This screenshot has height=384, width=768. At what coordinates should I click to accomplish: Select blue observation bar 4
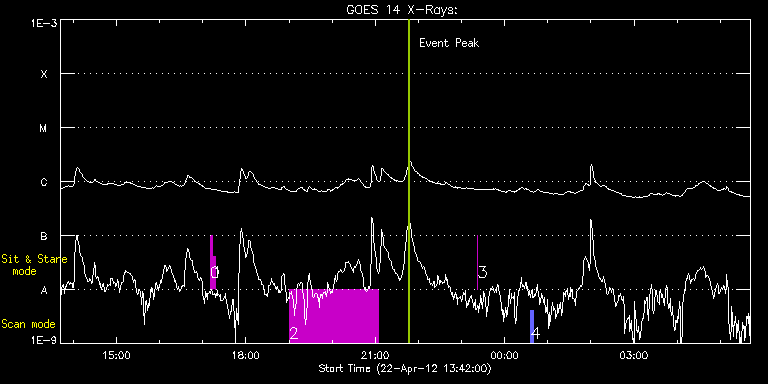pos(532,326)
